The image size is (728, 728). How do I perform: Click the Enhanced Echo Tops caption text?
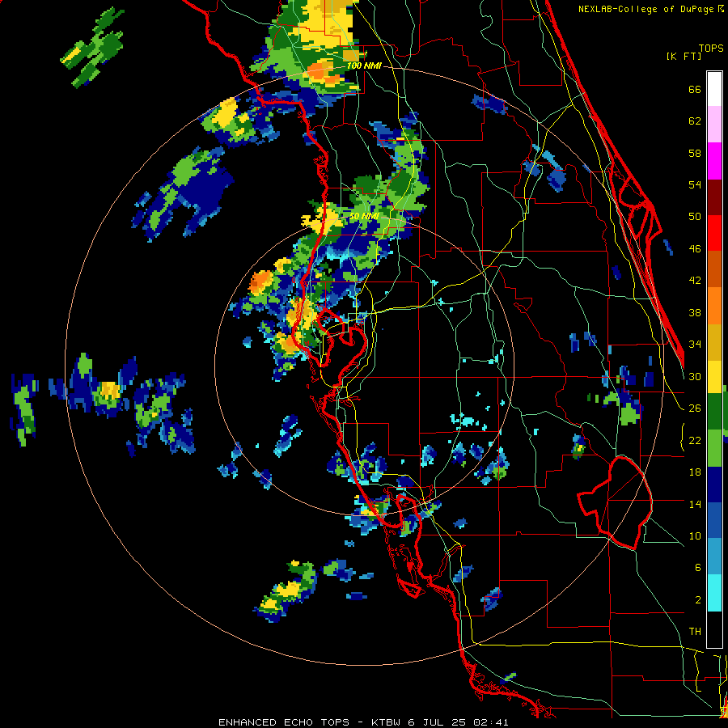point(363,722)
